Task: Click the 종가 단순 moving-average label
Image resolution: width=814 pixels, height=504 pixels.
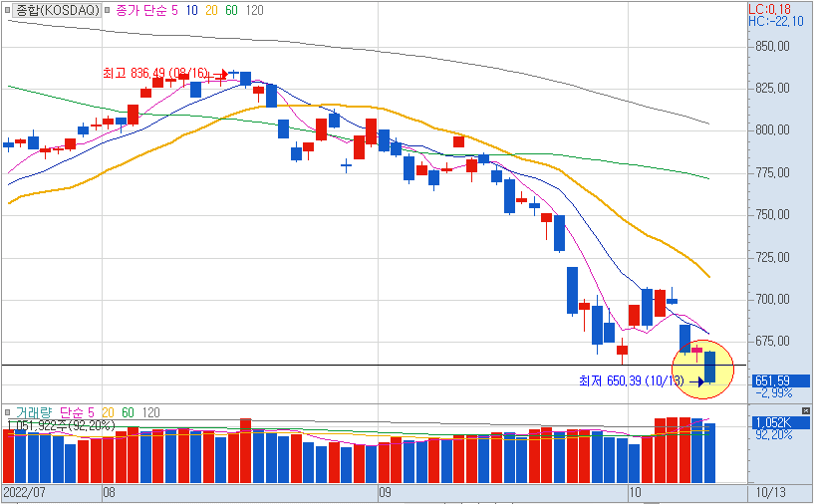Action: coord(141,10)
